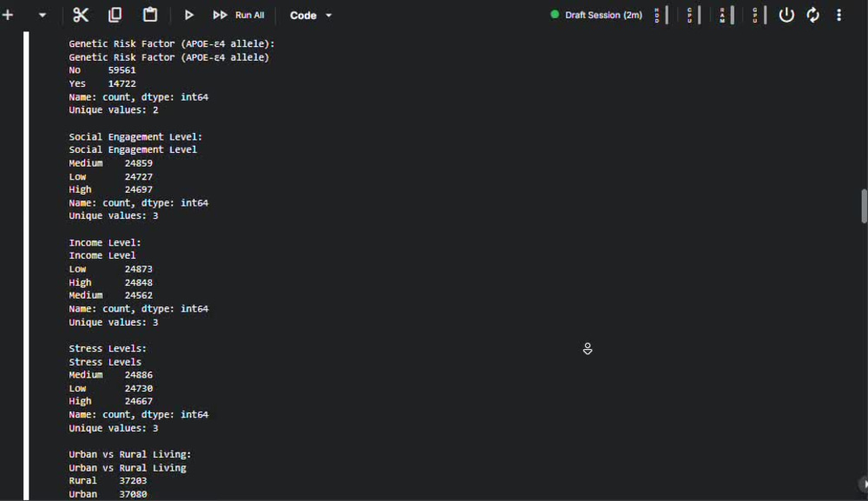Click "Genetic Risk Factor (APOE-ε4 allele):" heading
Viewport: 868px width, 501px height.
tap(172, 43)
